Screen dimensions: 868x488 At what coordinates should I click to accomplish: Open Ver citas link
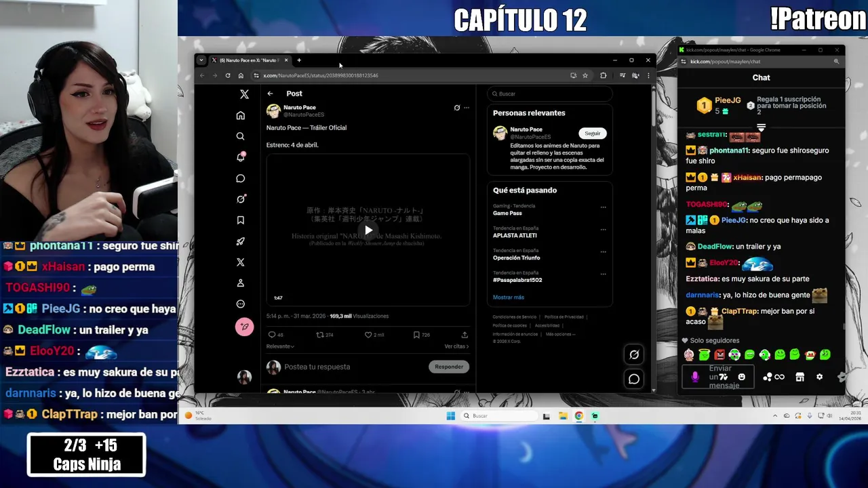click(x=456, y=346)
